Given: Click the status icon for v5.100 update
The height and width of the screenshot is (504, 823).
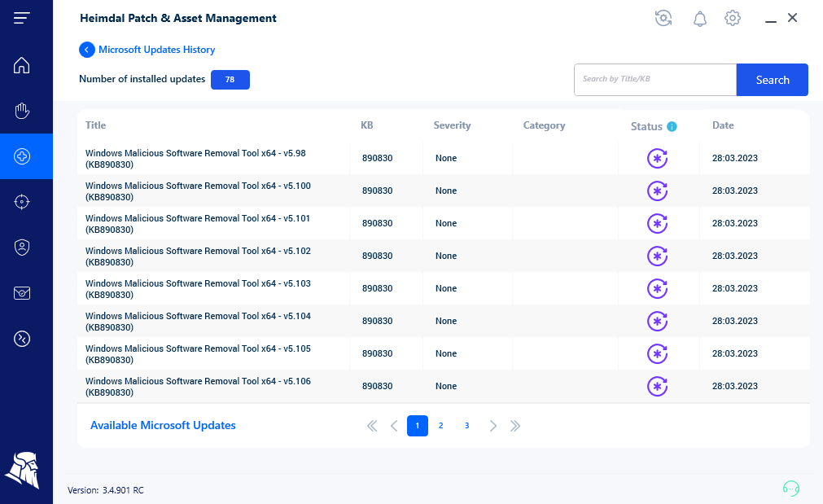Looking at the screenshot, I should point(657,191).
